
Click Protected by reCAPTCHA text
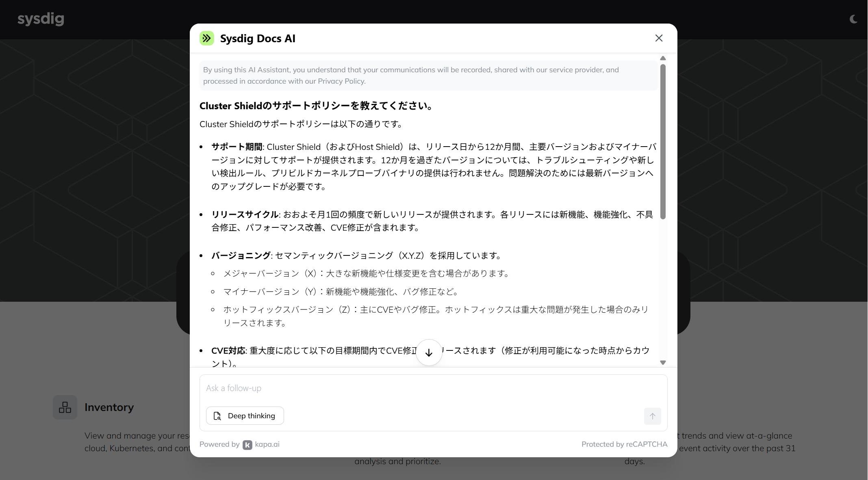coord(624,444)
